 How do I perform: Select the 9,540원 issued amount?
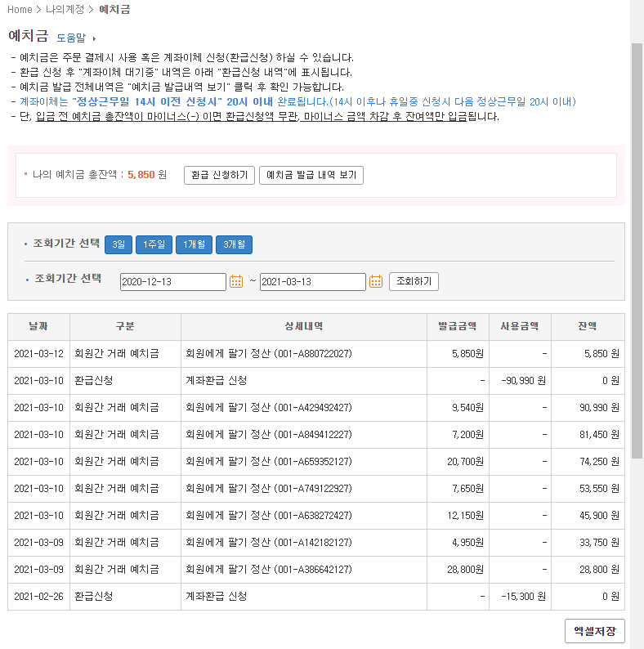click(467, 408)
